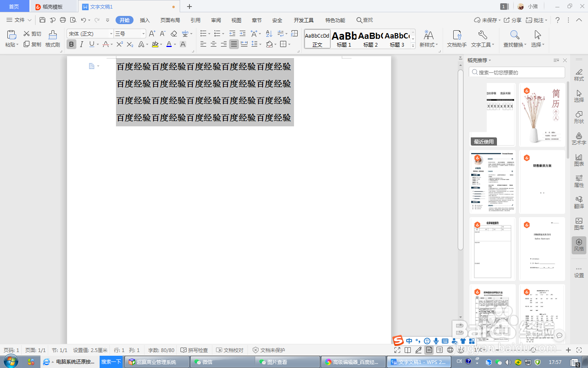Click 查找 search command box
This screenshot has width=588, height=368.
tap(365, 20)
